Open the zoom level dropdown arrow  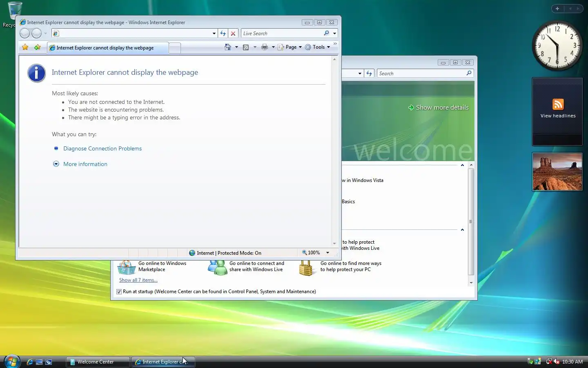(x=327, y=253)
